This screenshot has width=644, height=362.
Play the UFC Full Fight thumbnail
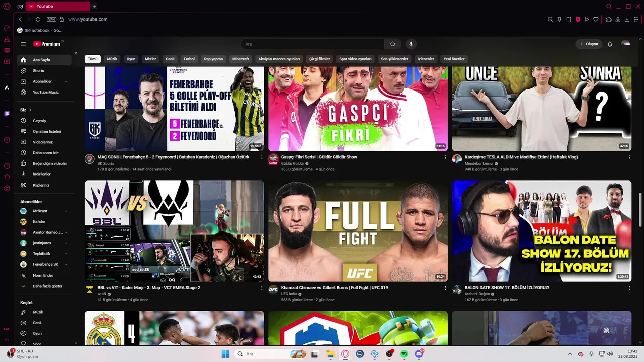[x=358, y=231]
